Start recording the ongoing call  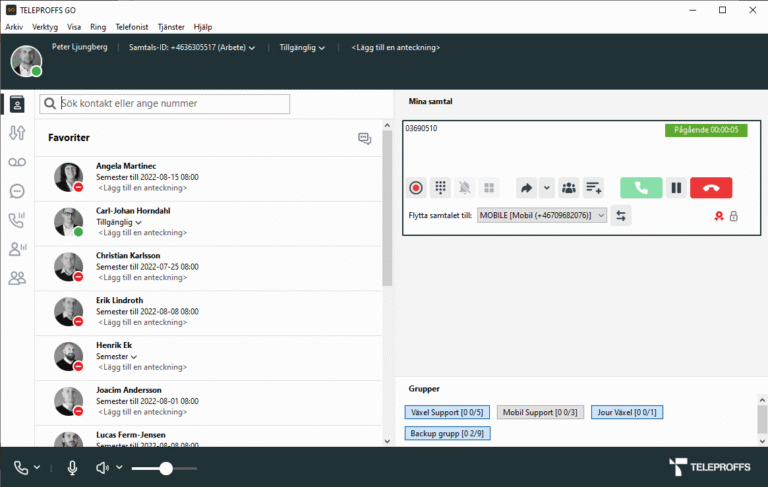point(416,188)
